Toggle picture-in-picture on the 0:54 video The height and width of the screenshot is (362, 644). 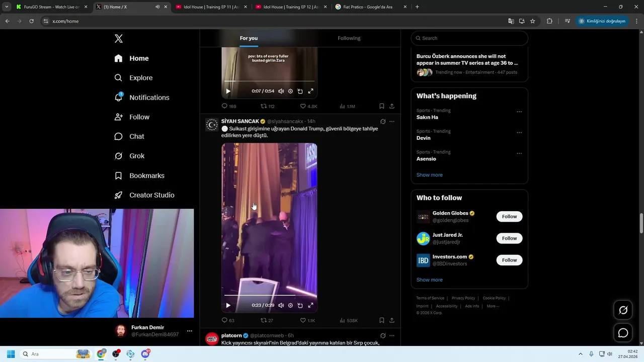pos(300,91)
